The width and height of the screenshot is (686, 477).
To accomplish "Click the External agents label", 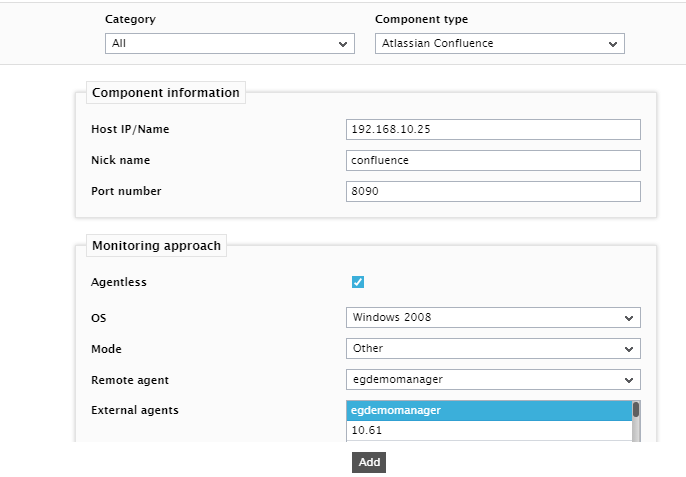I will (x=135, y=410).
